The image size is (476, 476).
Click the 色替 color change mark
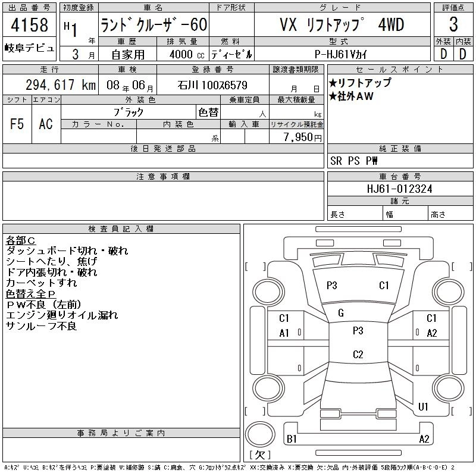point(208,112)
